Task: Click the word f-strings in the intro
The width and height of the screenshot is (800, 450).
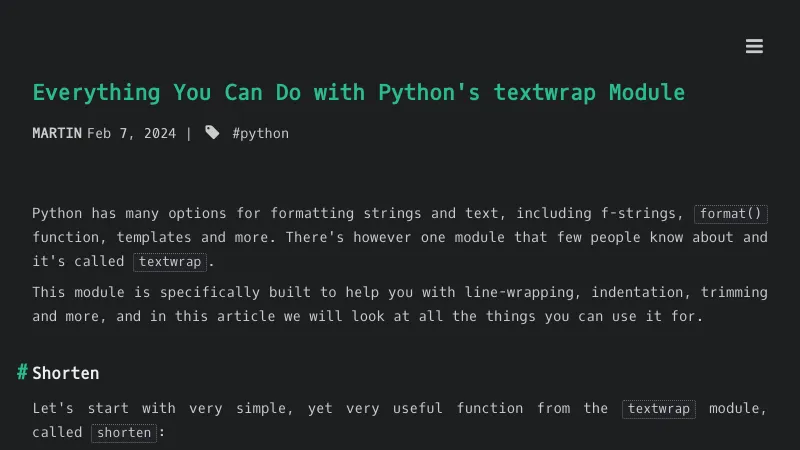Action: 643,213
